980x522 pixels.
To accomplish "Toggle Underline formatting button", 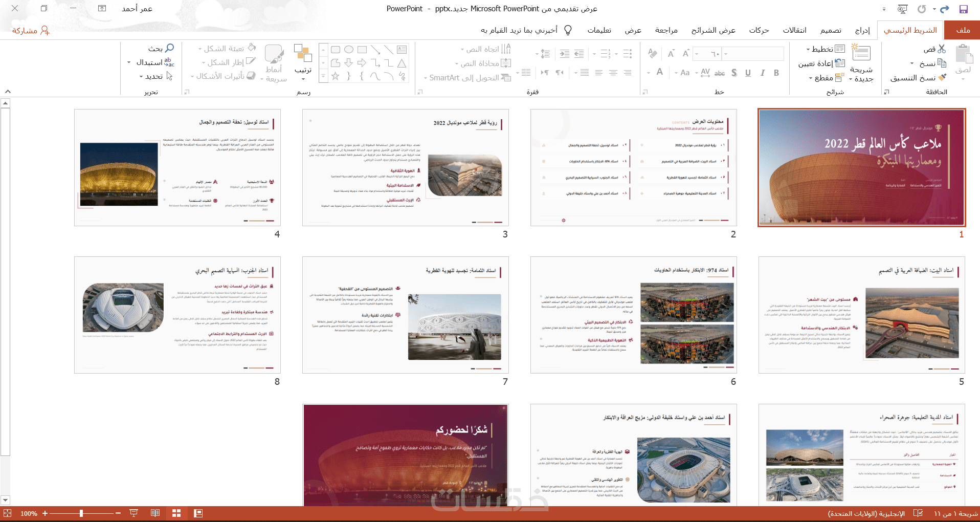I will (748, 73).
